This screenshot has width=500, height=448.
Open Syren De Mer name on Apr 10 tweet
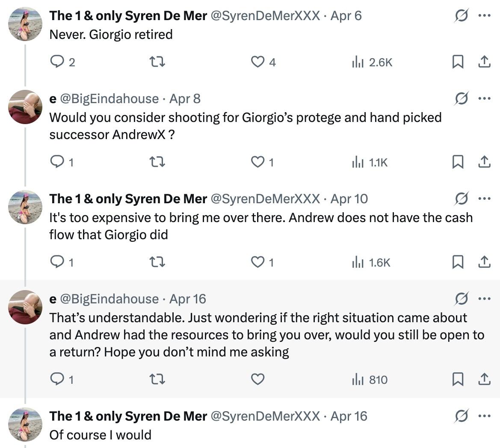pos(128,199)
